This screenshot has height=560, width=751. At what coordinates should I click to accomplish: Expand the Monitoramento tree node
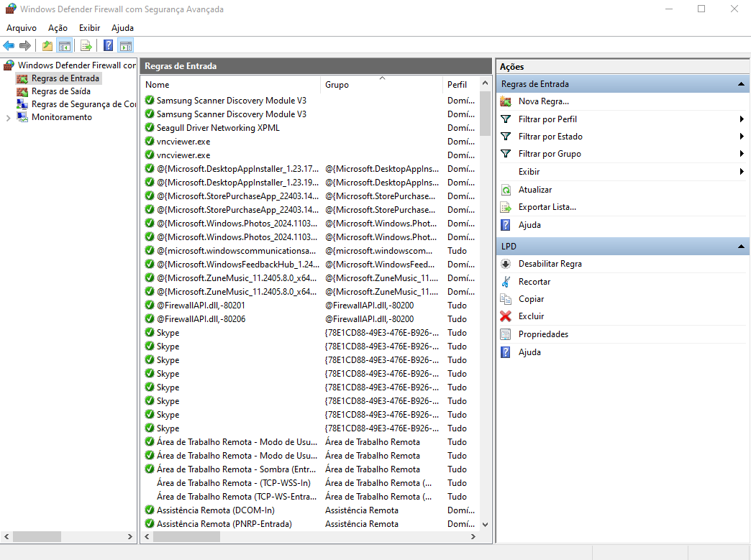(x=8, y=118)
